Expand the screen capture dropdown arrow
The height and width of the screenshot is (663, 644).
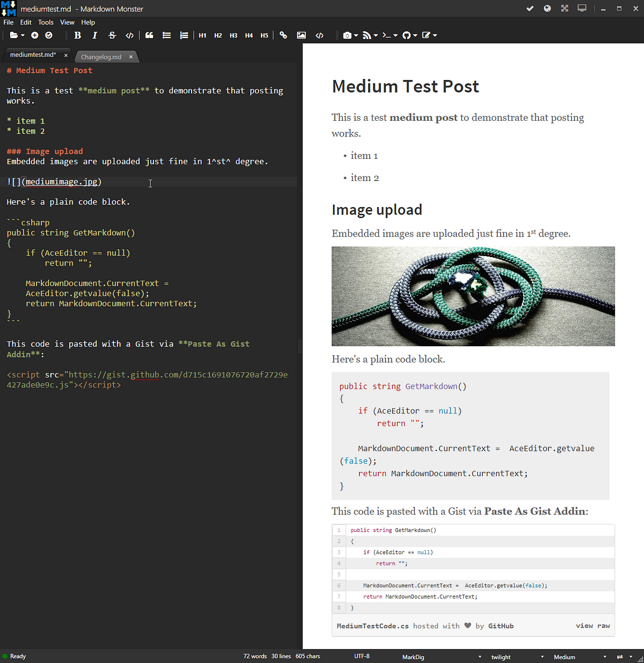tap(356, 35)
